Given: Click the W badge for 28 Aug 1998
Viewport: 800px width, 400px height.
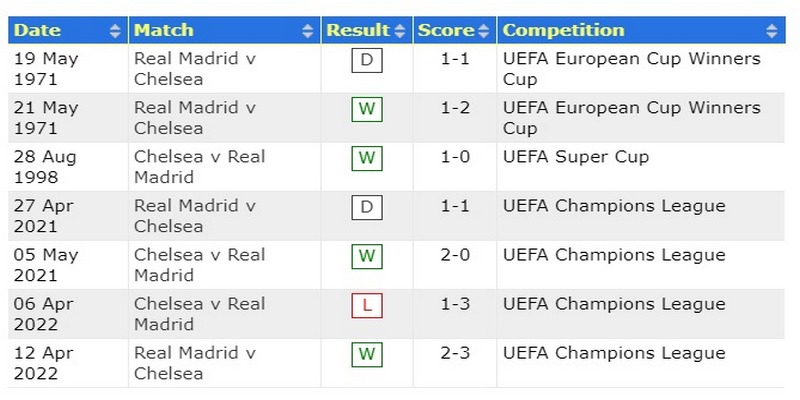Looking at the screenshot, I should 367,158.
